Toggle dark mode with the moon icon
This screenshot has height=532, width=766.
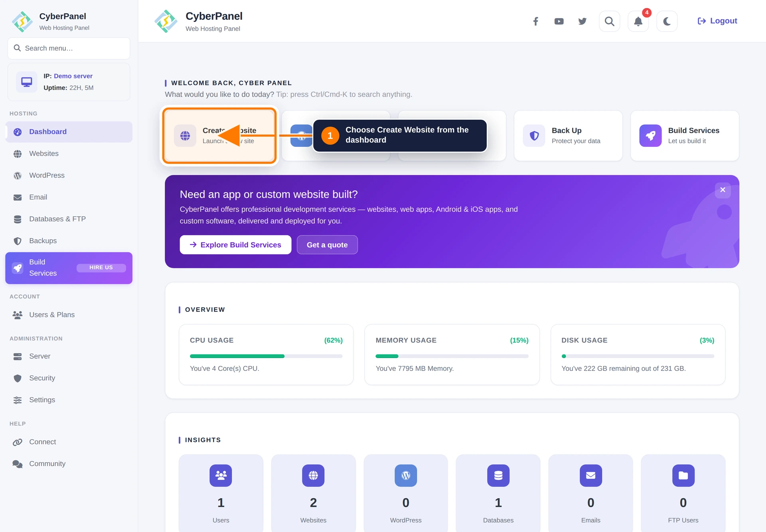coord(667,21)
